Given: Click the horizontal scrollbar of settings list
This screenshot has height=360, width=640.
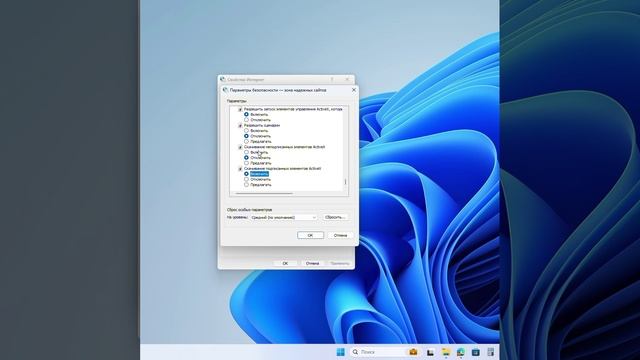Looking at the screenshot, I should point(264,193).
